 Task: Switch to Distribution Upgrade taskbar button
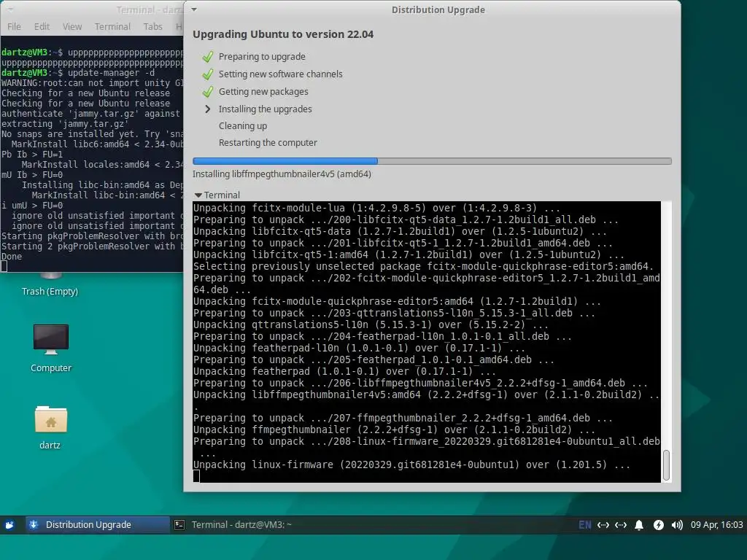point(97,525)
